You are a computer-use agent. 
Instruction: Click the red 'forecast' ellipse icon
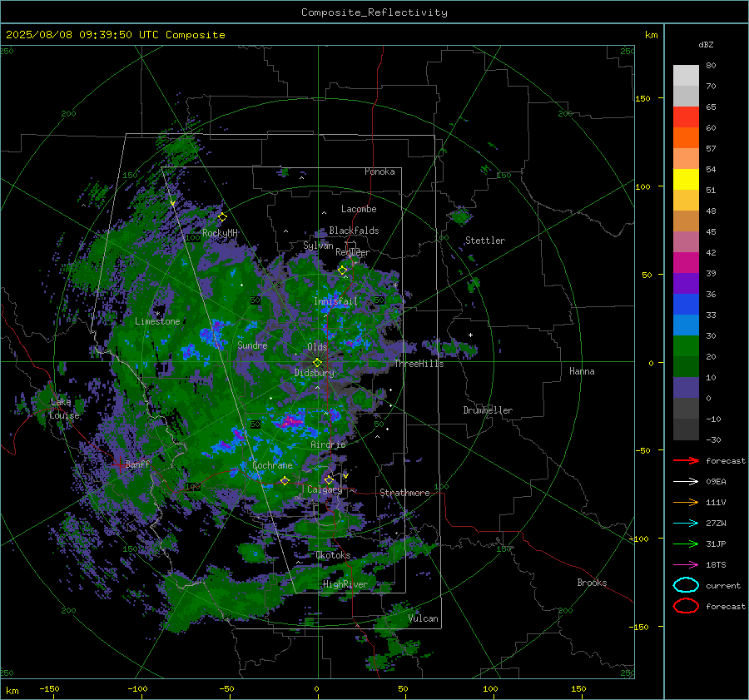point(686,606)
